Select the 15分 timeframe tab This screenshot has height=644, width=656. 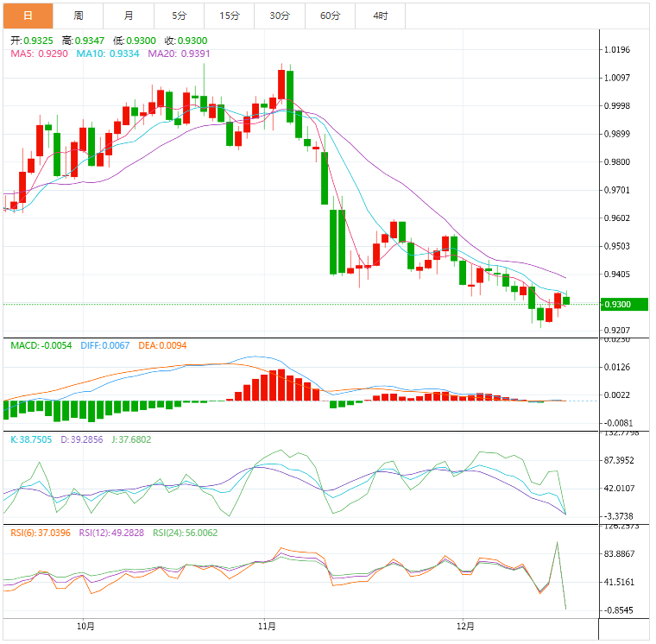[230, 16]
